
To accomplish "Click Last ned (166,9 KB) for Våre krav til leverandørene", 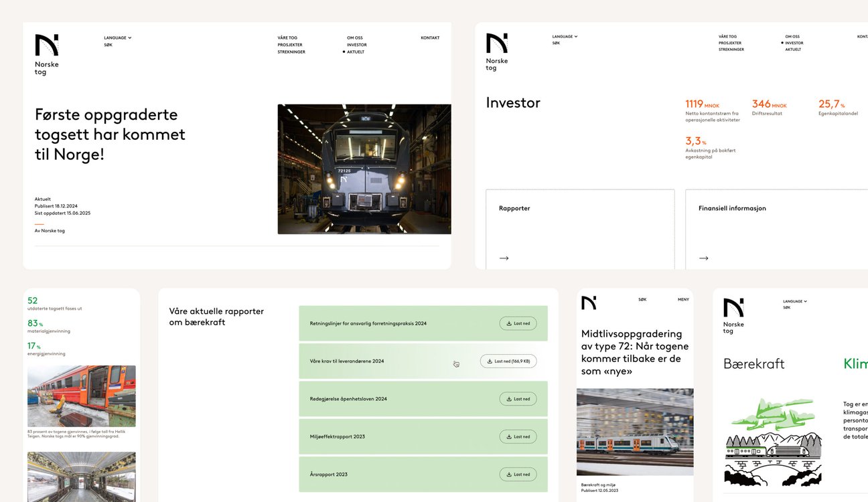I will (508, 361).
